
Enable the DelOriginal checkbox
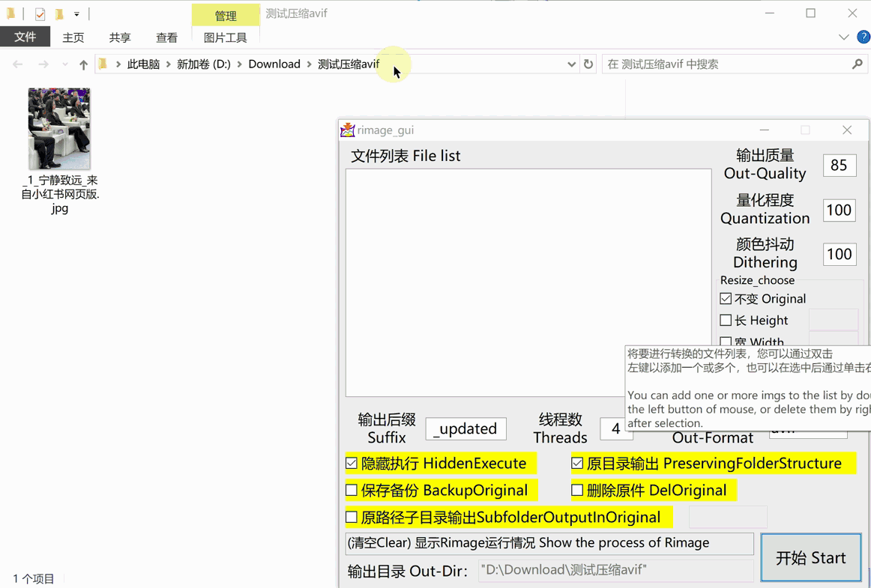[x=577, y=491]
